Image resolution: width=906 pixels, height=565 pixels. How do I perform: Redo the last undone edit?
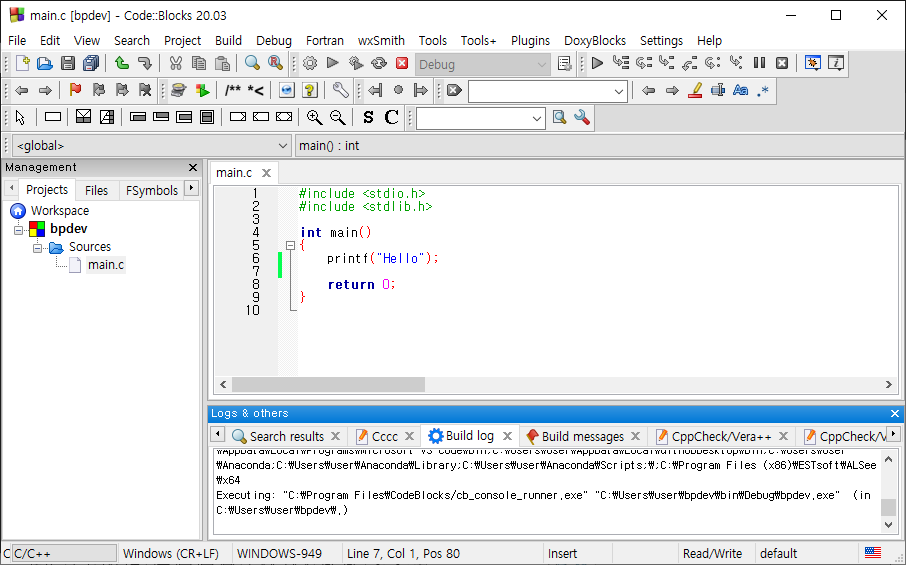point(144,63)
